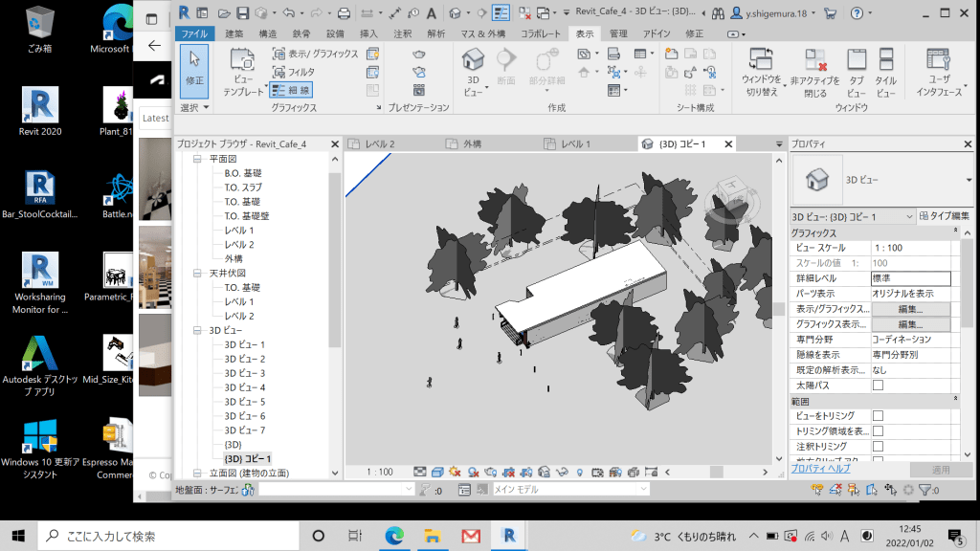Open the View Template tool
Viewport: 980px width, 551px height.
(243, 71)
